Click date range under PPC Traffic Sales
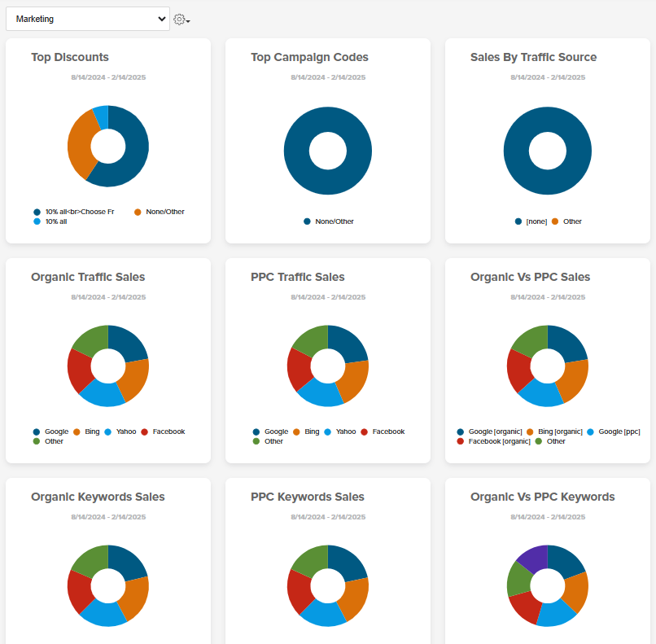This screenshot has height=644, width=656. click(x=328, y=296)
